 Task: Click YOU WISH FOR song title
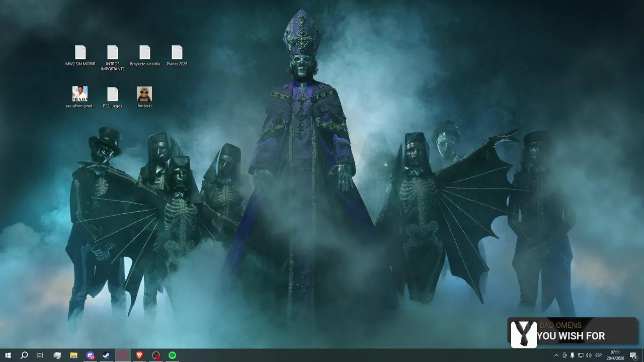pos(571,336)
